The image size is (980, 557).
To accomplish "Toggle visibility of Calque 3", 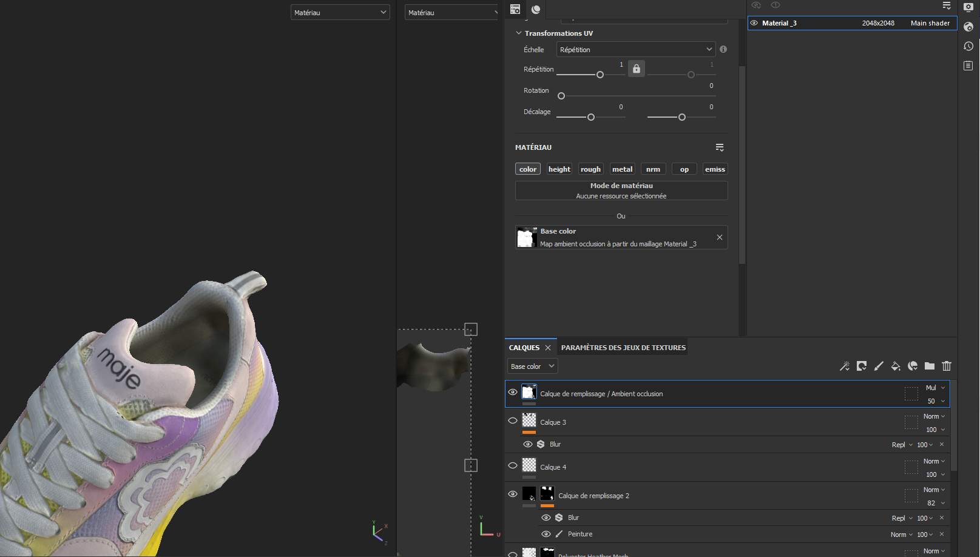I will 513,421.
